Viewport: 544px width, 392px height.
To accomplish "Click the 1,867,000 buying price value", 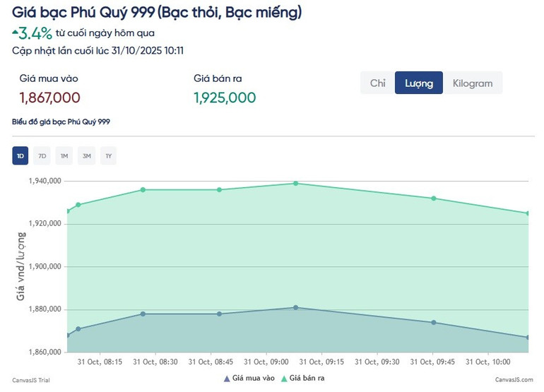I will click(50, 97).
